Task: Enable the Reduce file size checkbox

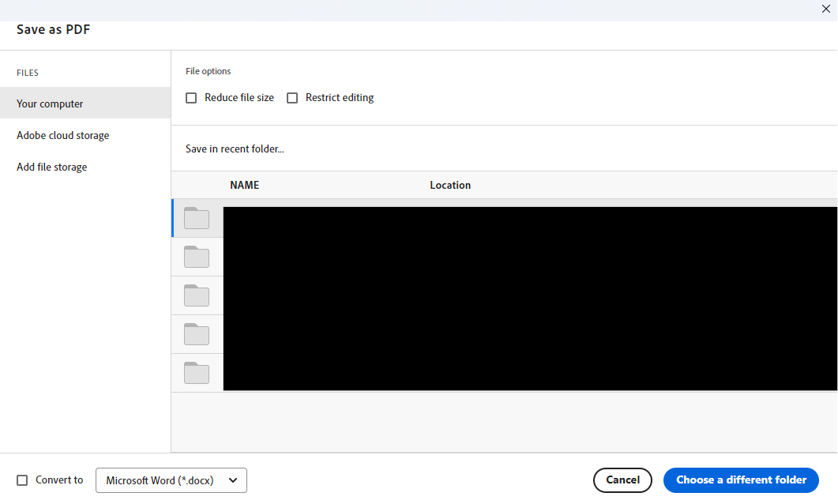Action: click(x=191, y=97)
